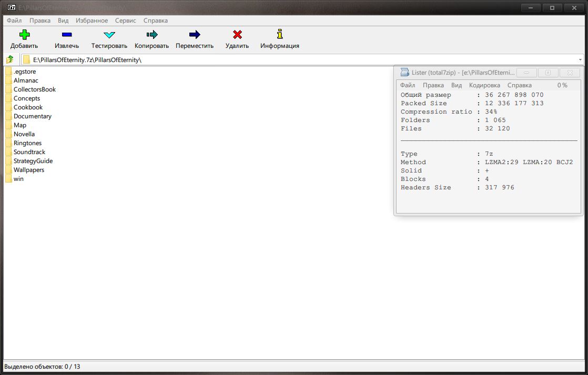Click the Folders count 1 065

click(x=495, y=120)
